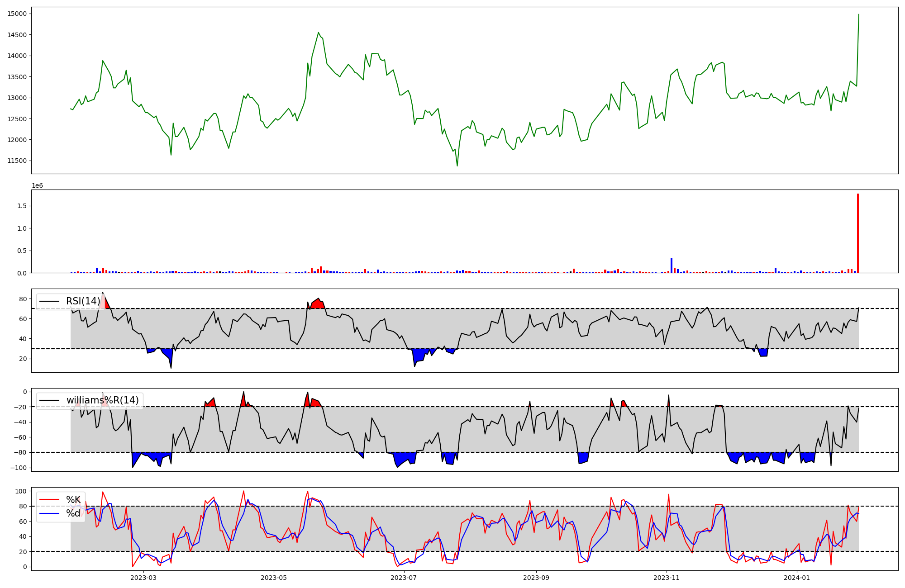Viewport: 905px width, 588px height.
Task: Click the 2023-05 x-axis date label
Action: pyautogui.click(x=274, y=578)
